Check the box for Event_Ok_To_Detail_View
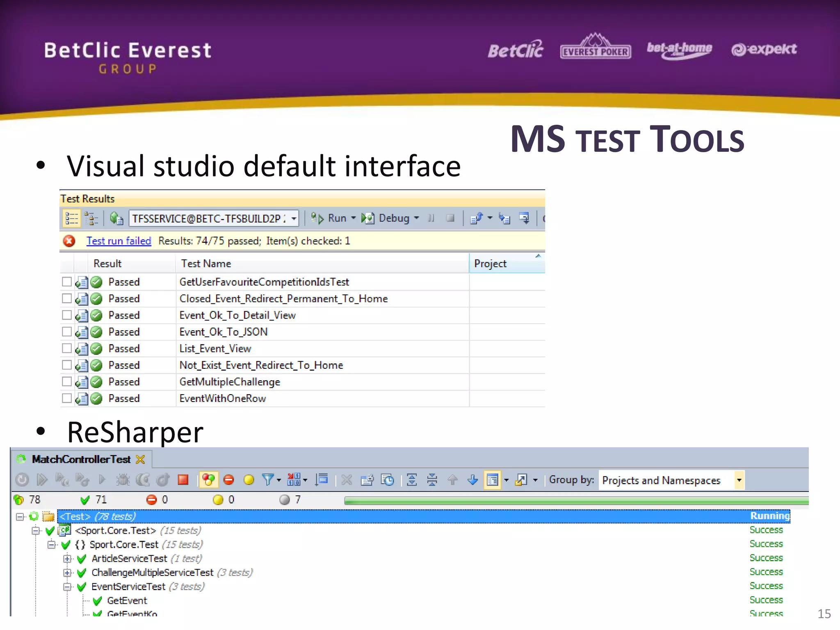Screen dimensions: 840x630 coord(67,315)
